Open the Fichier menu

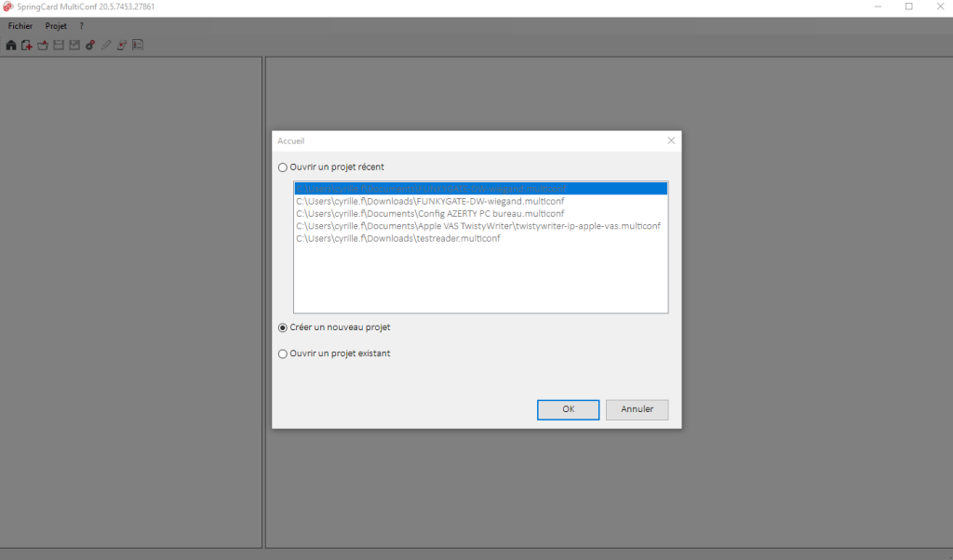(x=20, y=26)
